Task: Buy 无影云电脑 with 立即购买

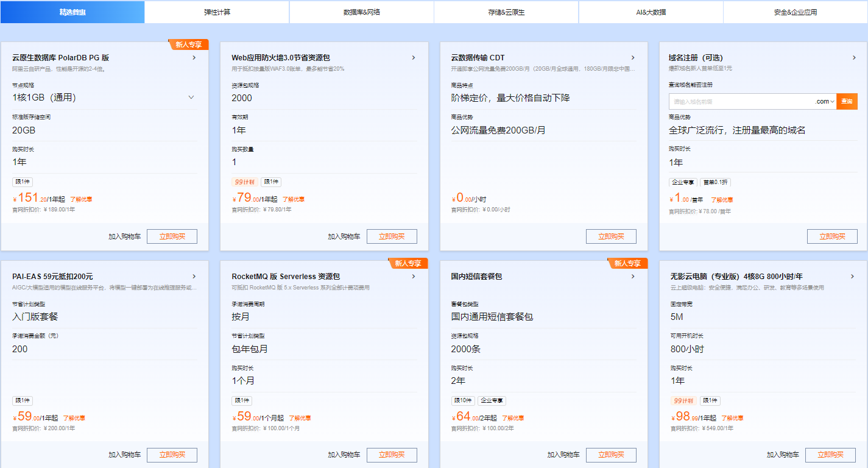Action: point(830,455)
